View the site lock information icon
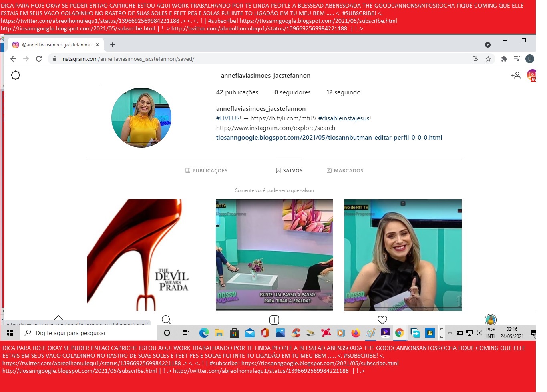This screenshot has width=547, height=392. pos(55,59)
